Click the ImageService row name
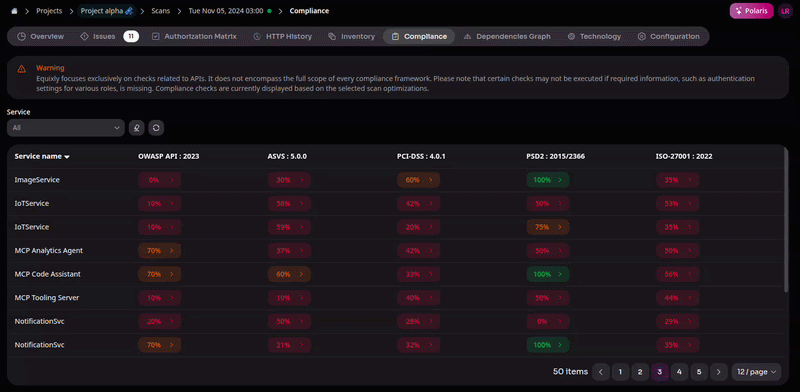 (37, 180)
